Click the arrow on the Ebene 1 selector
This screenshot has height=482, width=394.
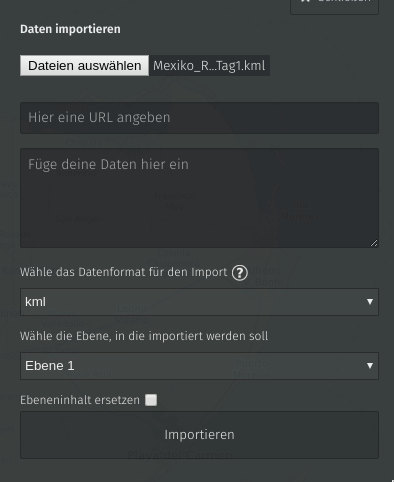pos(370,366)
